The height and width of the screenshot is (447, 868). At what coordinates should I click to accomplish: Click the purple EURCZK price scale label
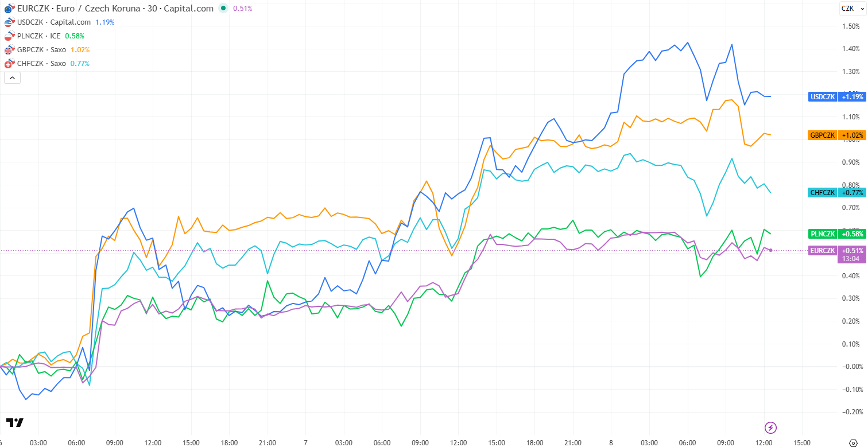[x=823, y=251]
